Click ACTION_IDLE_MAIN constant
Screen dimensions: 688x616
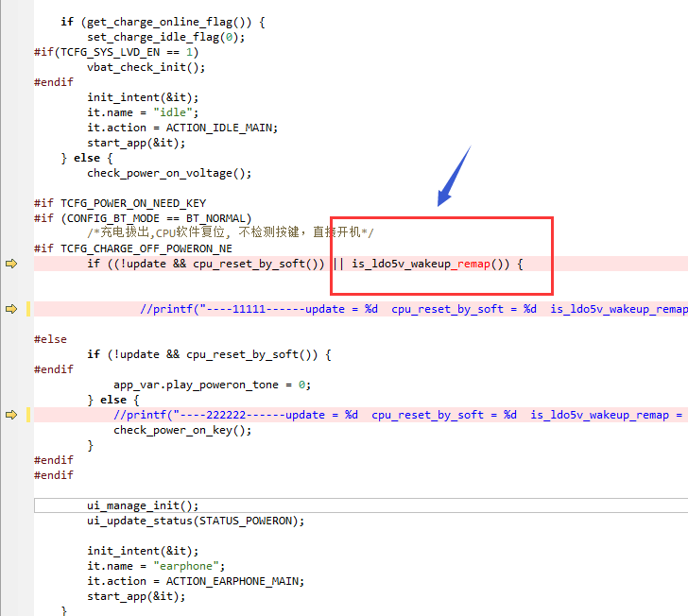pos(221,128)
